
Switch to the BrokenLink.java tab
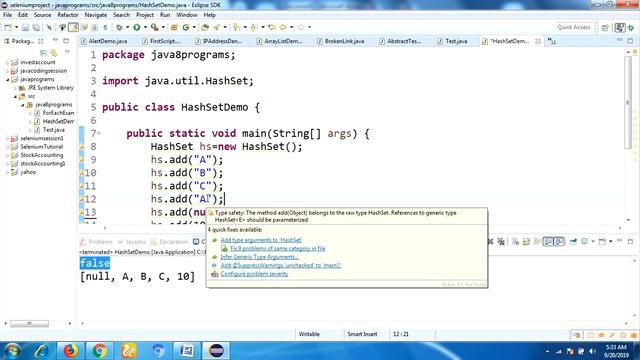pos(340,41)
